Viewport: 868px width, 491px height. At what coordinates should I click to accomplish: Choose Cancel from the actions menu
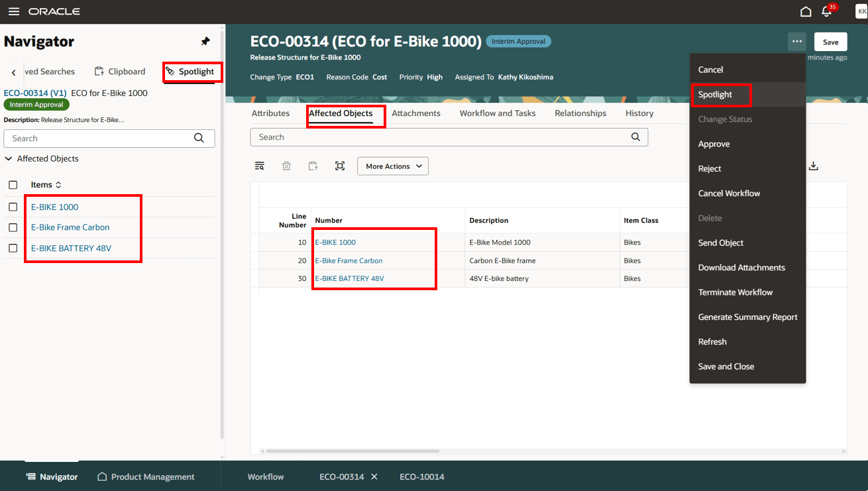747,70
